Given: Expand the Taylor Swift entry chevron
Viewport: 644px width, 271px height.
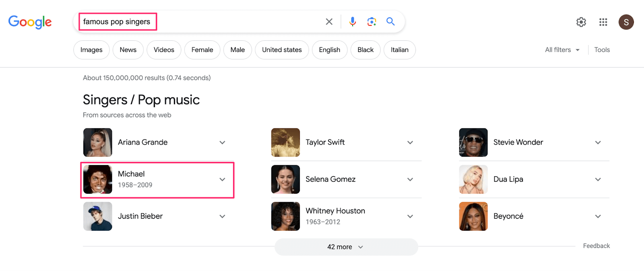Looking at the screenshot, I should (410, 143).
